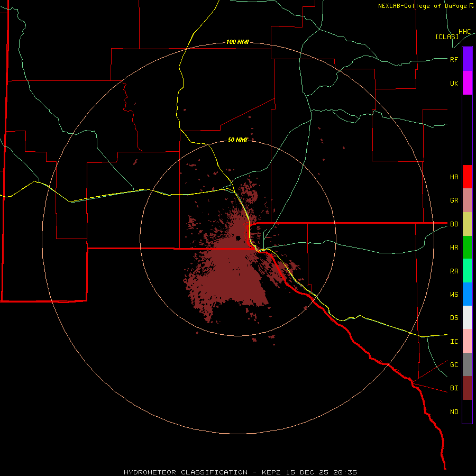This screenshot has width=476, height=476.
Task: Click the IC legend label
Action: (x=454, y=342)
